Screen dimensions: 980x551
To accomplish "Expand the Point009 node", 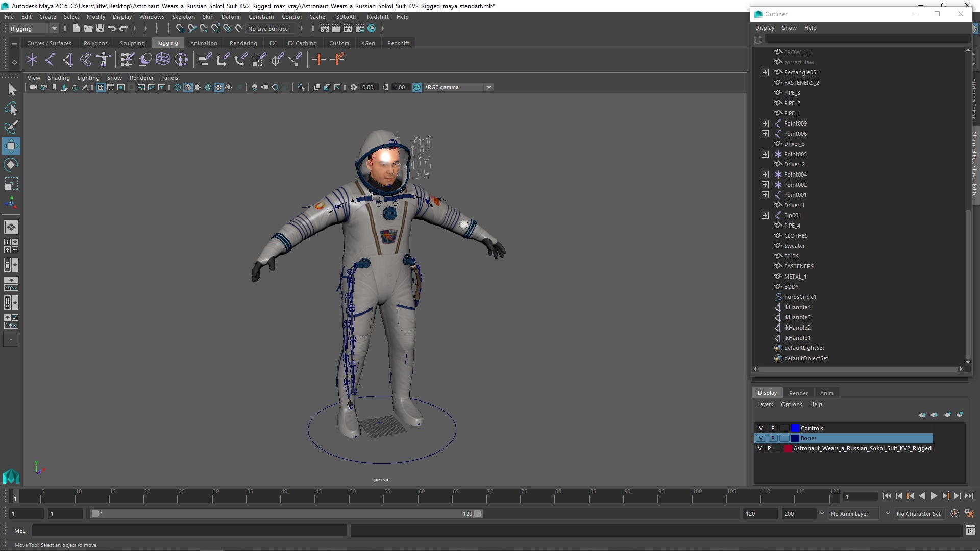I will pyautogui.click(x=765, y=123).
